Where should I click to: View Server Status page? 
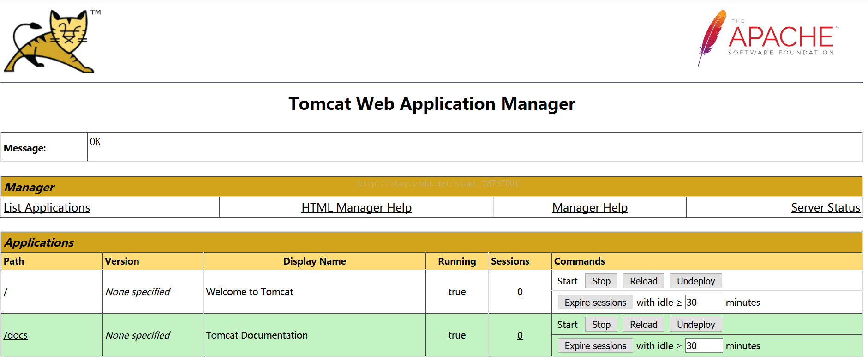pyautogui.click(x=826, y=208)
